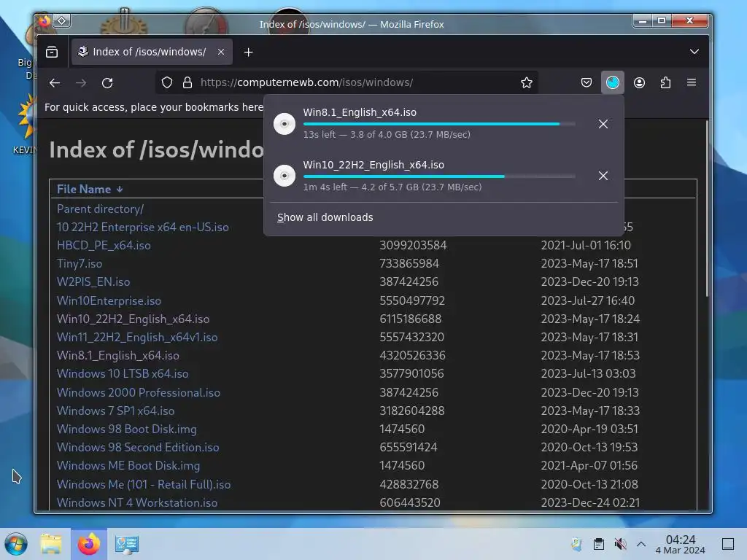
Task: Open the clock showing 04:24
Action: (x=681, y=544)
